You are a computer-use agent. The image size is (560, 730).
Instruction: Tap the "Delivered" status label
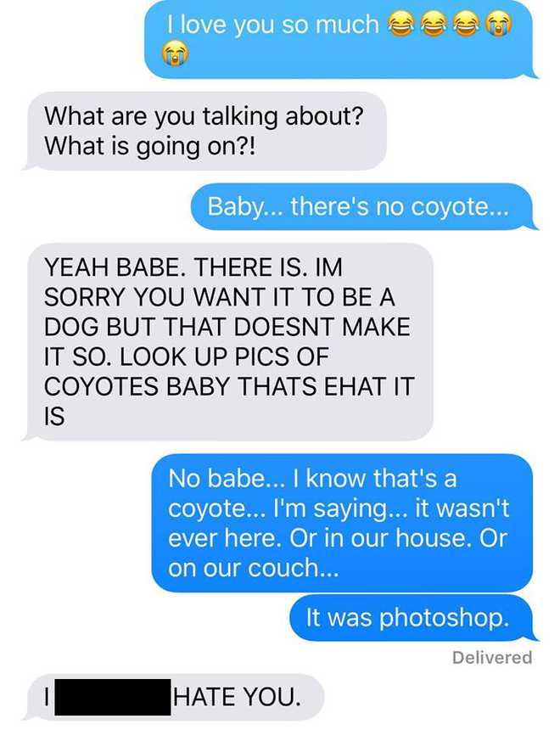(491, 657)
